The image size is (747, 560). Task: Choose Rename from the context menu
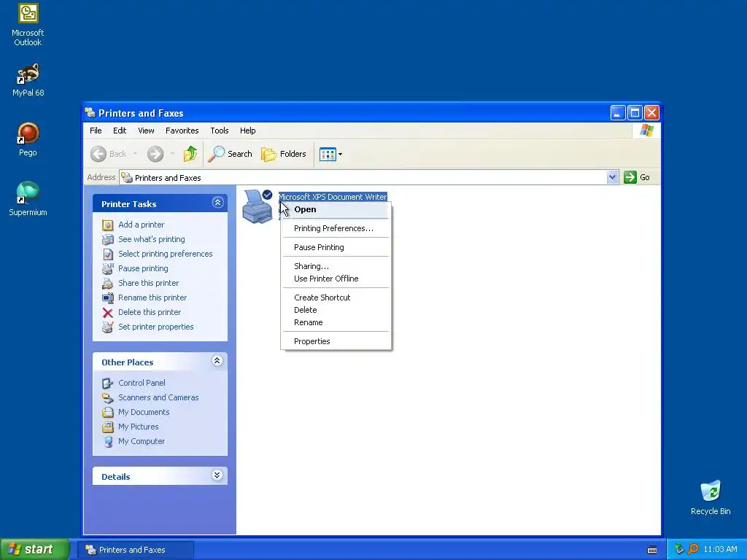(336, 322)
